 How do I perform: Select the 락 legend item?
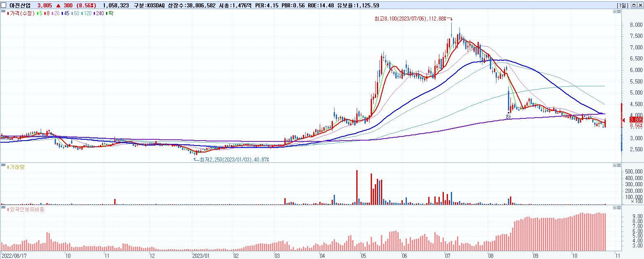pyautogui.click(x=110, y=14)
